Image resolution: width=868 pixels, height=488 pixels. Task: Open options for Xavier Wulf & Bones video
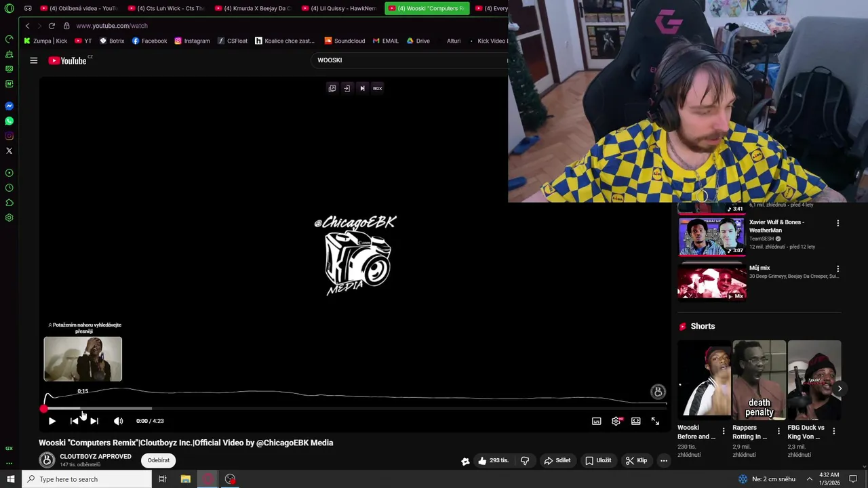(837, 223)
